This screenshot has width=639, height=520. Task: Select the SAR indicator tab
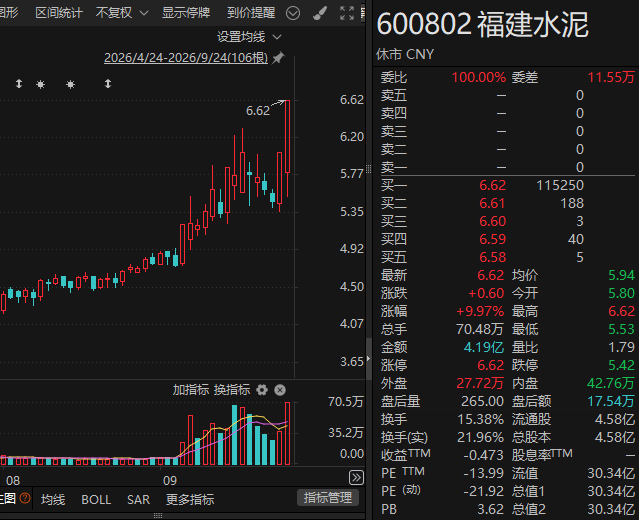pos(139,500)
